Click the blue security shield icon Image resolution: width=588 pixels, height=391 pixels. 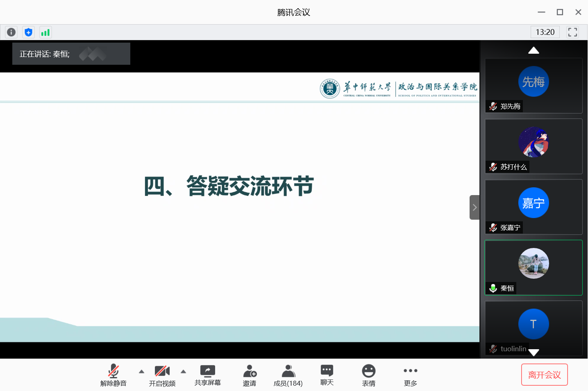pos(28,32)
